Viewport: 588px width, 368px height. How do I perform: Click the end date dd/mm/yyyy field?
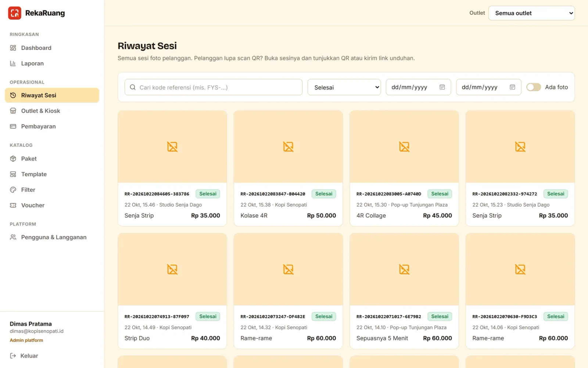[x=488, y=87]
